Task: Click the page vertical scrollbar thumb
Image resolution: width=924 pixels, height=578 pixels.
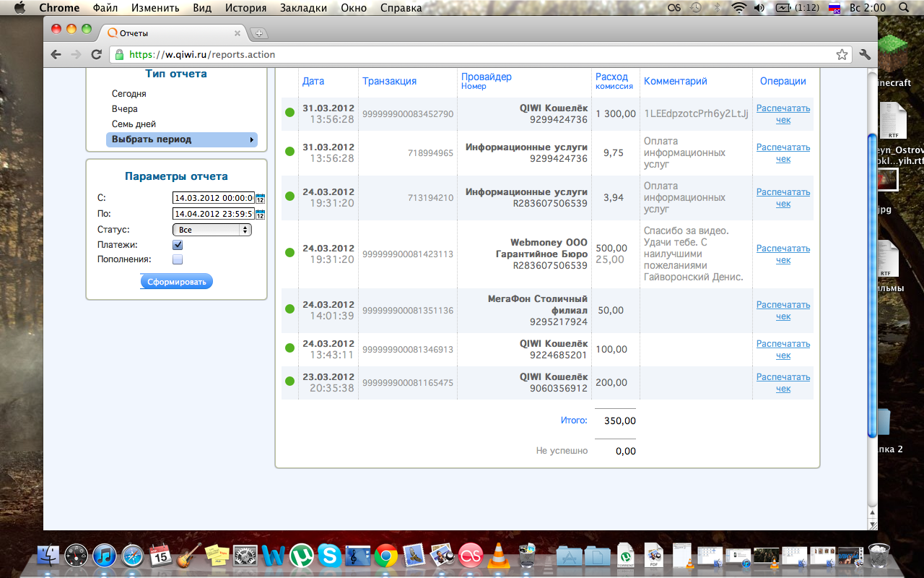Action: [x=872, y=285]
